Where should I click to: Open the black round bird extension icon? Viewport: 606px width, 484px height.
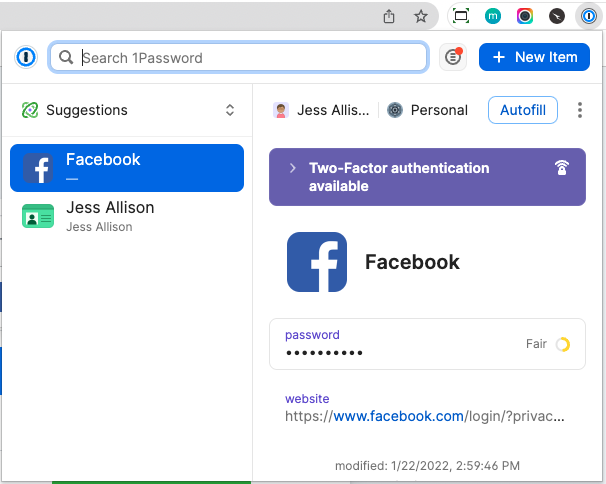click(557, 16)
